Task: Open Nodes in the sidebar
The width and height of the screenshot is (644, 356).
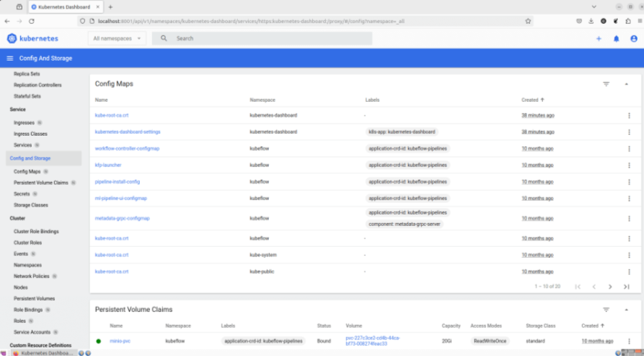Action: (x=20, y=287)
